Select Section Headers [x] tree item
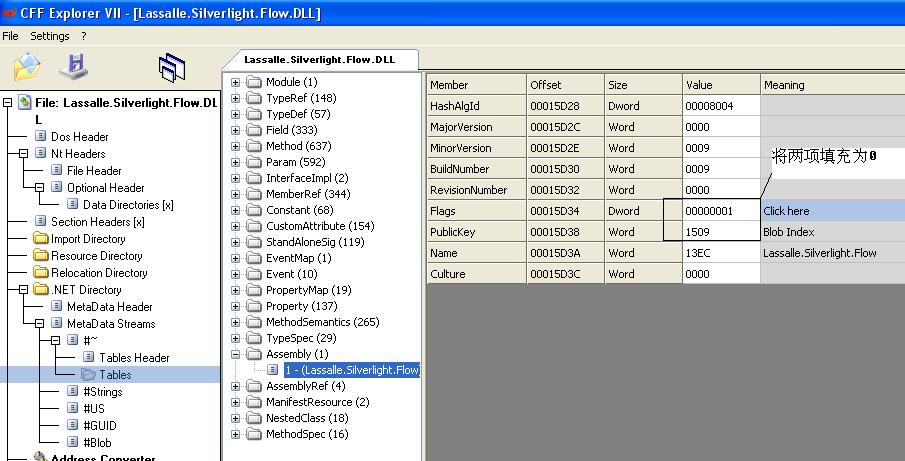This screenshot has width=905, height=461. point(98,222)
